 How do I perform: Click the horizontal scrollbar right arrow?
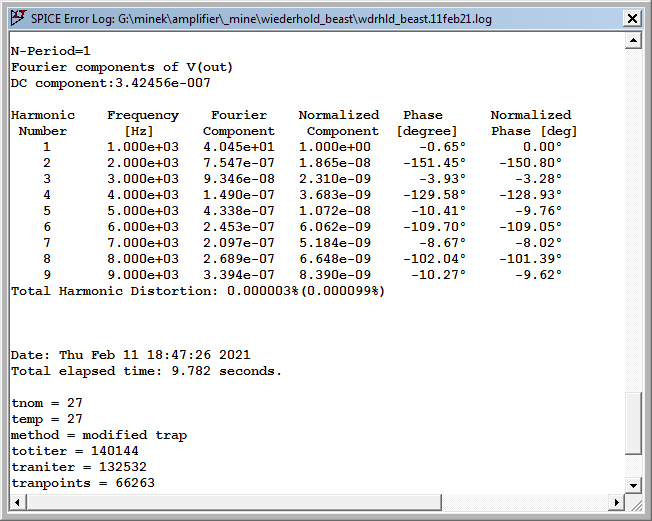(x=617, y=502)
